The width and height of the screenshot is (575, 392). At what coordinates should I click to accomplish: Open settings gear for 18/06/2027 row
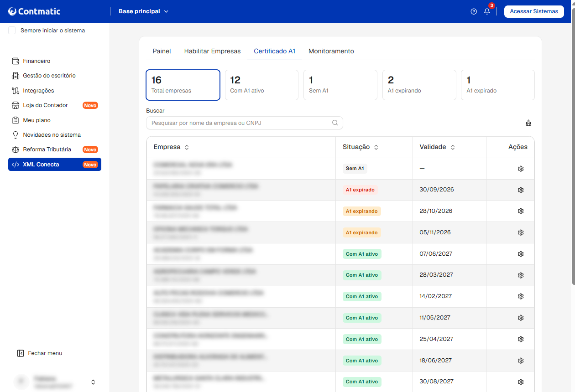(x=521, y=361)
